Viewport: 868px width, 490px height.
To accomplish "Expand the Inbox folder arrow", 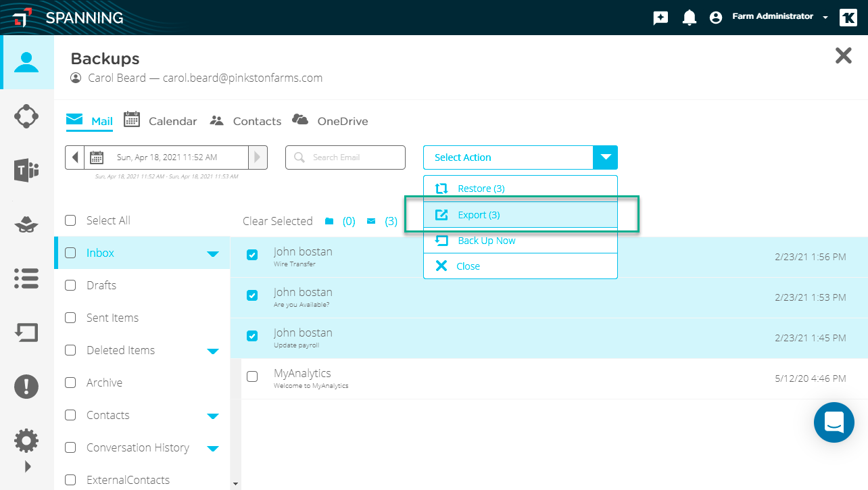I will [x=213, y=254].
